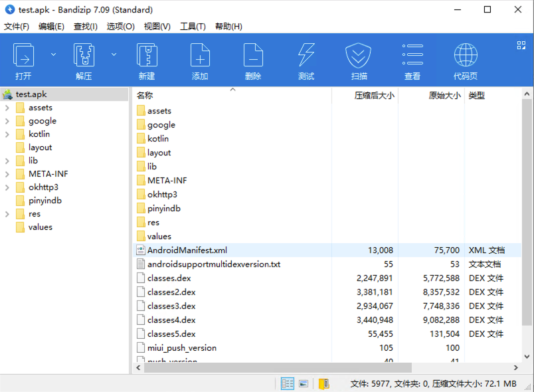Switch to thumbnail view in status bar
Viewport: 534px width, 392px height.
[304, 384]
